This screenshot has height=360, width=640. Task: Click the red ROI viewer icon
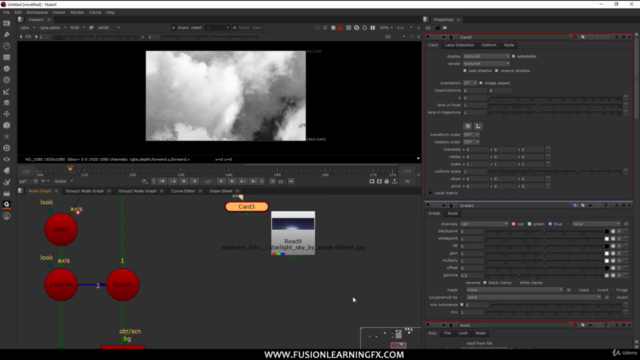(341, 28)
